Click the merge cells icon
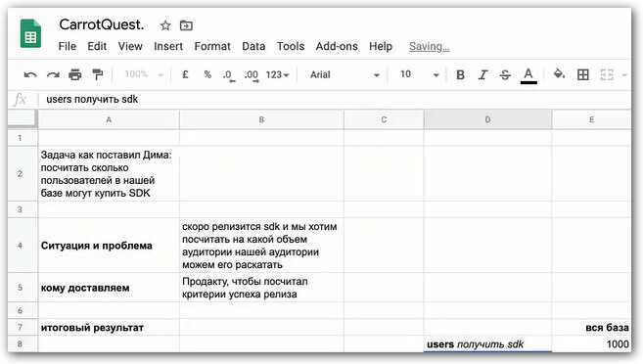The image size is (643, 364). (607, 74)
